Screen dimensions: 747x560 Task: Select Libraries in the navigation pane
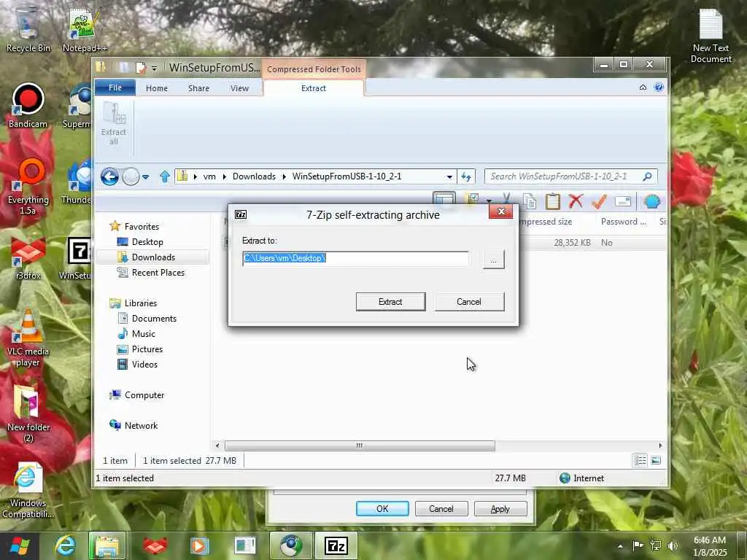click(141, 303)
